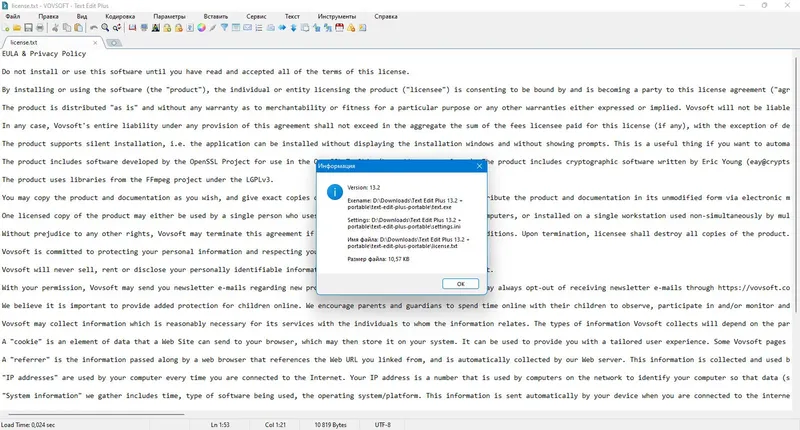Image resolution: width=800 pixels, height=430 pixels.
Task: Click the Find magnifier icon
Action: [x=105, y=28]
